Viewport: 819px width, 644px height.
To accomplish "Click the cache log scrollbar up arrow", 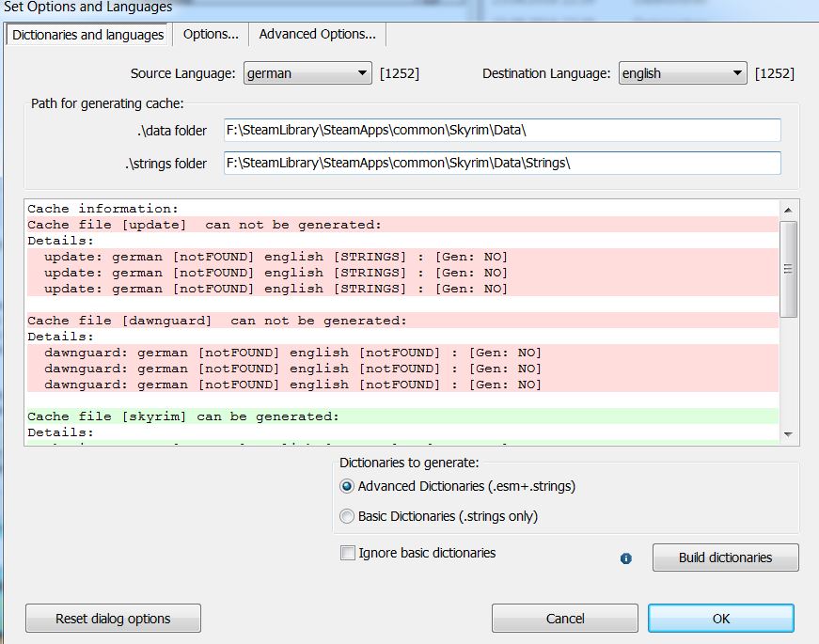I will pyautogui.click(x=789, y=210).
